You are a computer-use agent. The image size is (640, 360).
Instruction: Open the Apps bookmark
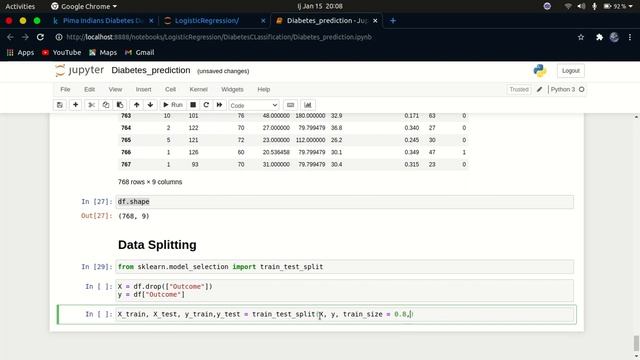click(x=20, y=53)
